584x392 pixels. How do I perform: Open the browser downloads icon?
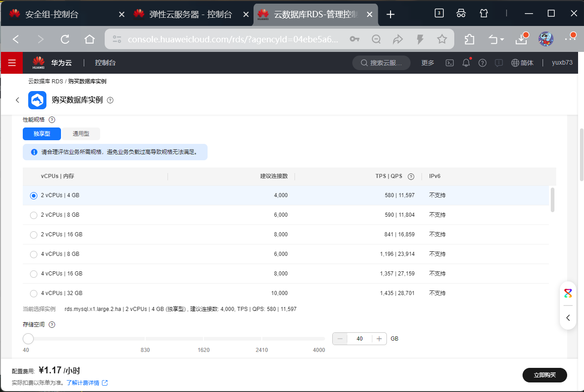[521, 39]
